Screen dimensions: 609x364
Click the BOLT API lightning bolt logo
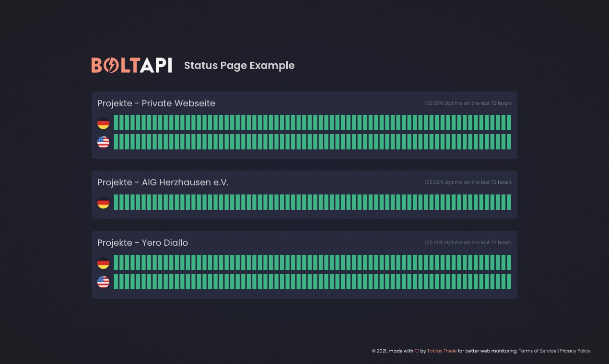112,66
